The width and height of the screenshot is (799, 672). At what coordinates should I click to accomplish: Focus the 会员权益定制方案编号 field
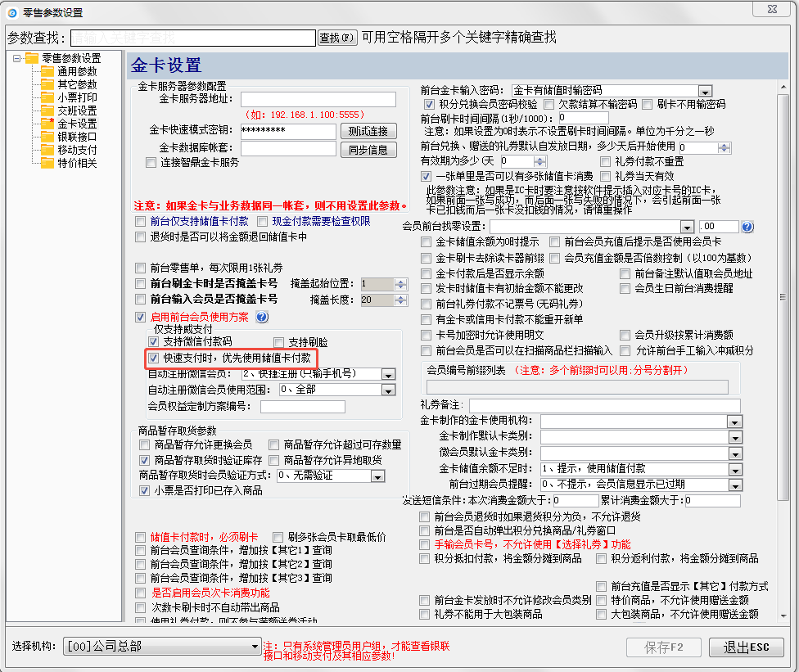coord(303,407)
